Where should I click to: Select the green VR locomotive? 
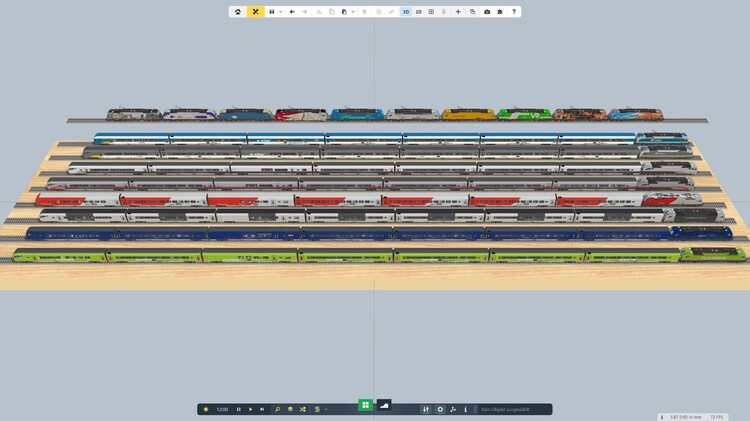525,114
